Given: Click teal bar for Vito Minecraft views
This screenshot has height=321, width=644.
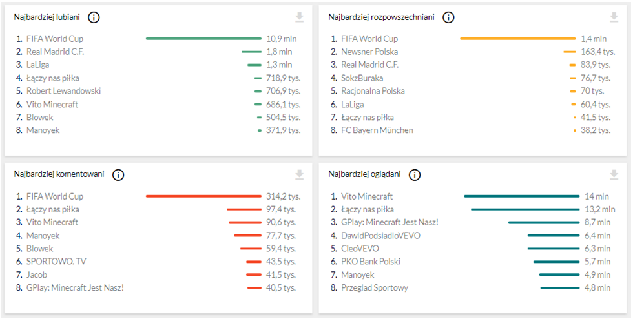Looking at the screenshot, I should click(522, 196).
